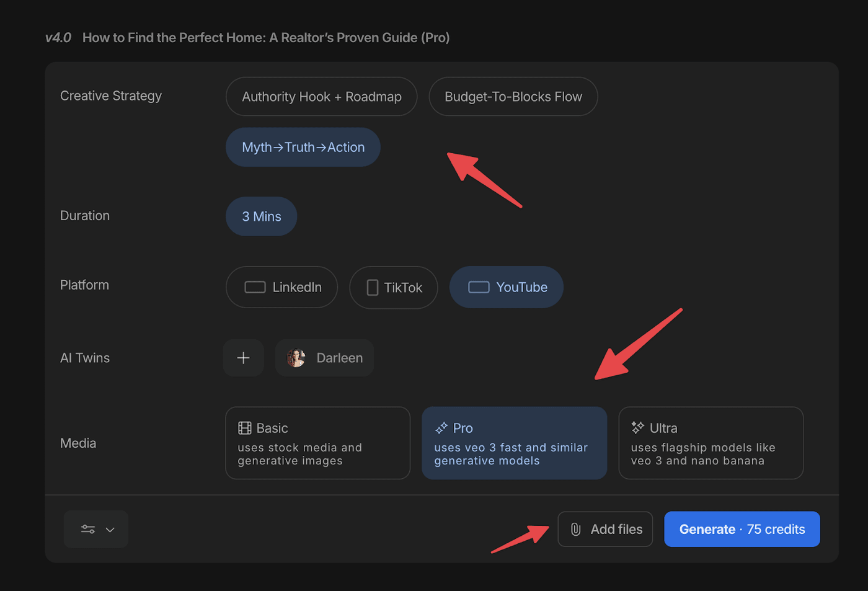This screenshot has height=591, width=868.
Task: Expand the settings dropdown chevron
Action: 110,530
